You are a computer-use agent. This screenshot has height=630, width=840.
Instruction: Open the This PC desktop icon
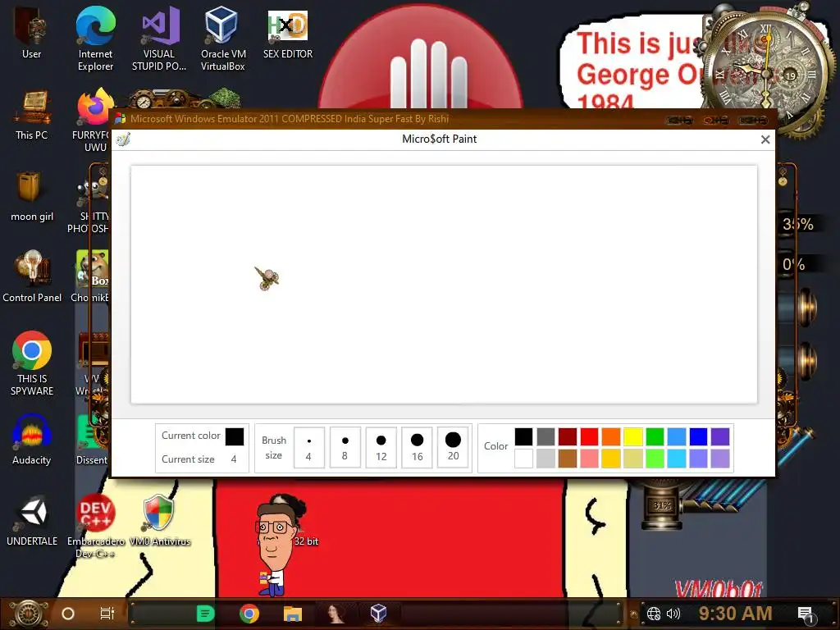(32, 115)
